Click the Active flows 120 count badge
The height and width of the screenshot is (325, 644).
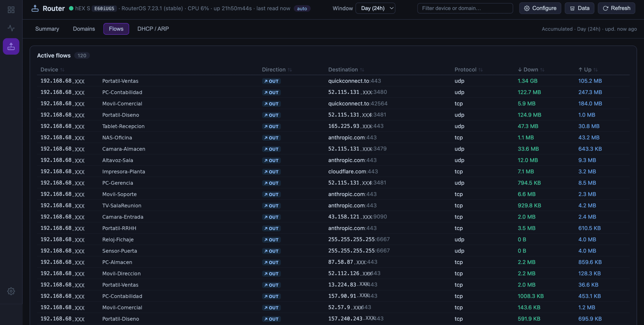coord(82,55)
